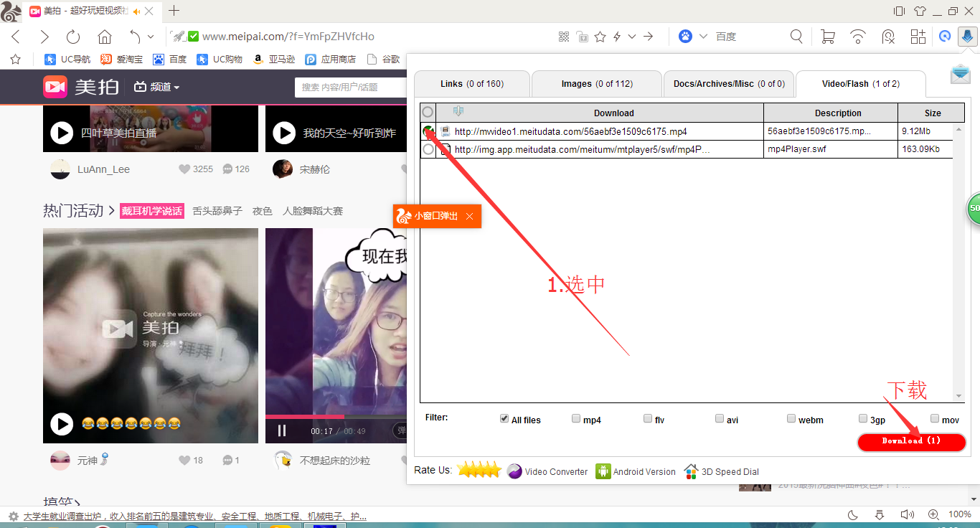
Task: Open the UC导航 bookmark
Action: click(x=67, y=60)
